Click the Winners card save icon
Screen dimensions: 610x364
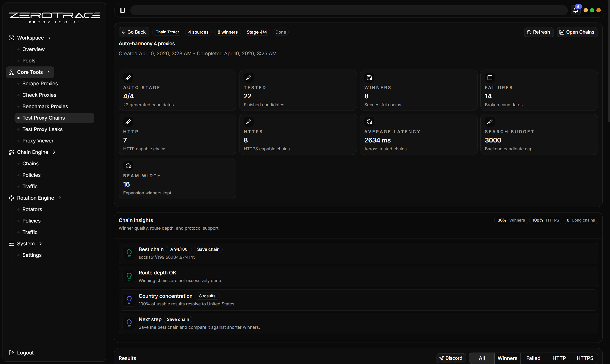[369, 78]
